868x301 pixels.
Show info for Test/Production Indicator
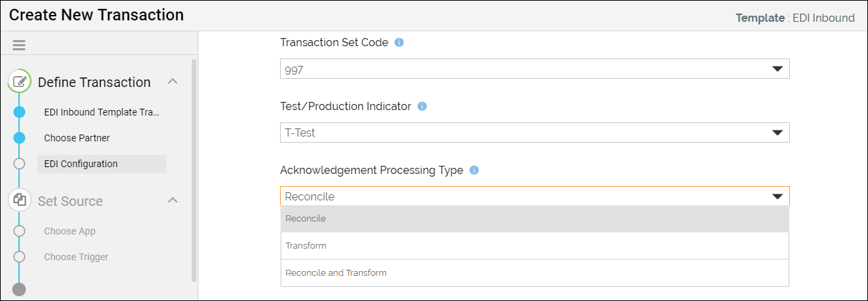point(421,107)
